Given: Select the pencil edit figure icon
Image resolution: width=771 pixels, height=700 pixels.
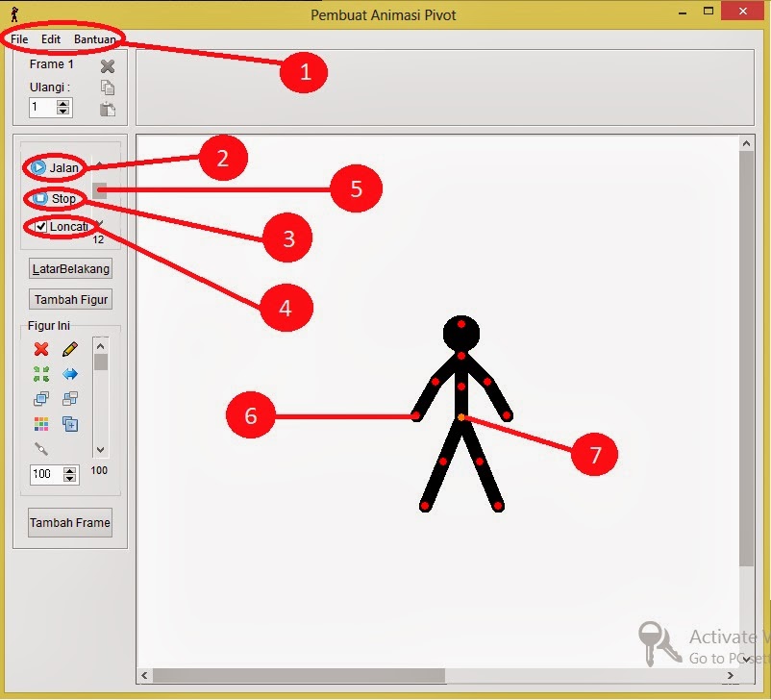Looking at the screenshot, I should click(x=69, y=349).
